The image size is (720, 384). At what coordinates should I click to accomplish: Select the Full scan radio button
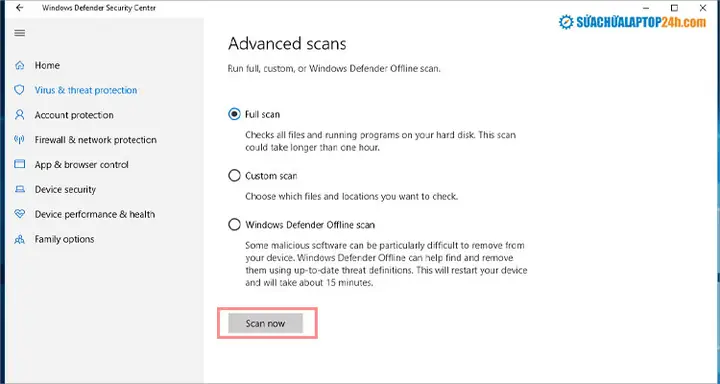234,114
